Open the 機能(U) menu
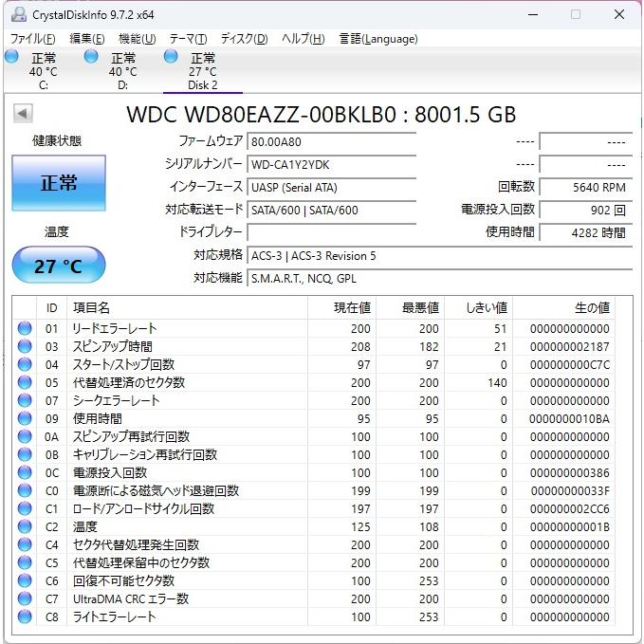This screenshot has width=644, height=644. [138, 39]
